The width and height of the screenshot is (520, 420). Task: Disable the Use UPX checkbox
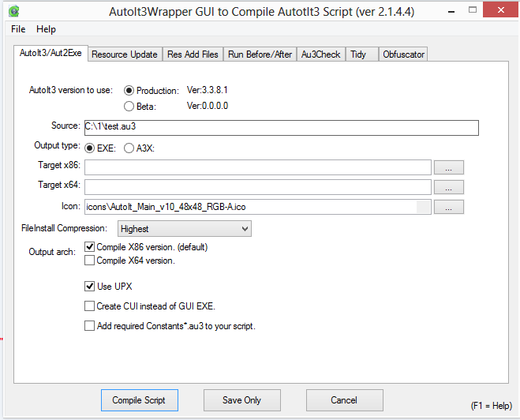click(x=90, y=287)
